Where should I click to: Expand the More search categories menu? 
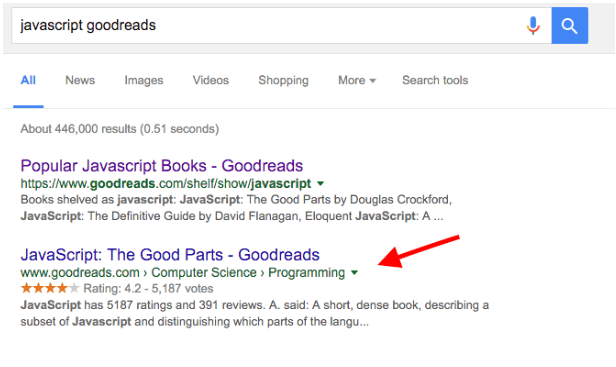(357, 80)
